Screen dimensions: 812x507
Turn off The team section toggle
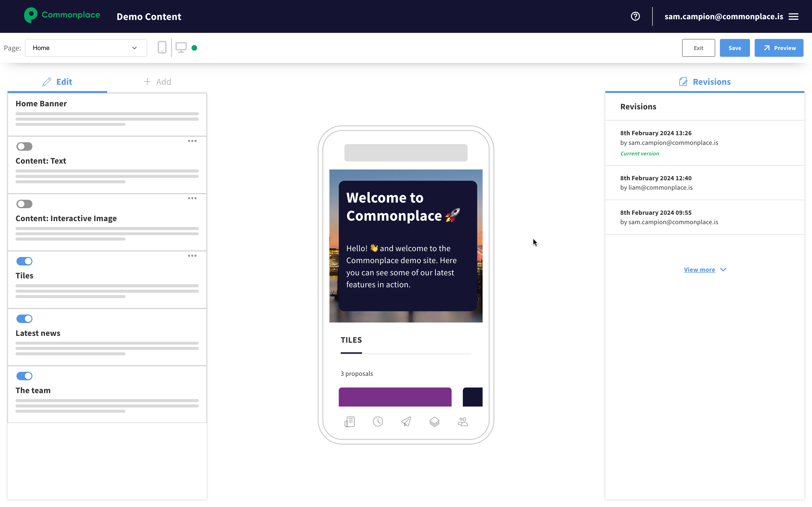tap(24, 376)
